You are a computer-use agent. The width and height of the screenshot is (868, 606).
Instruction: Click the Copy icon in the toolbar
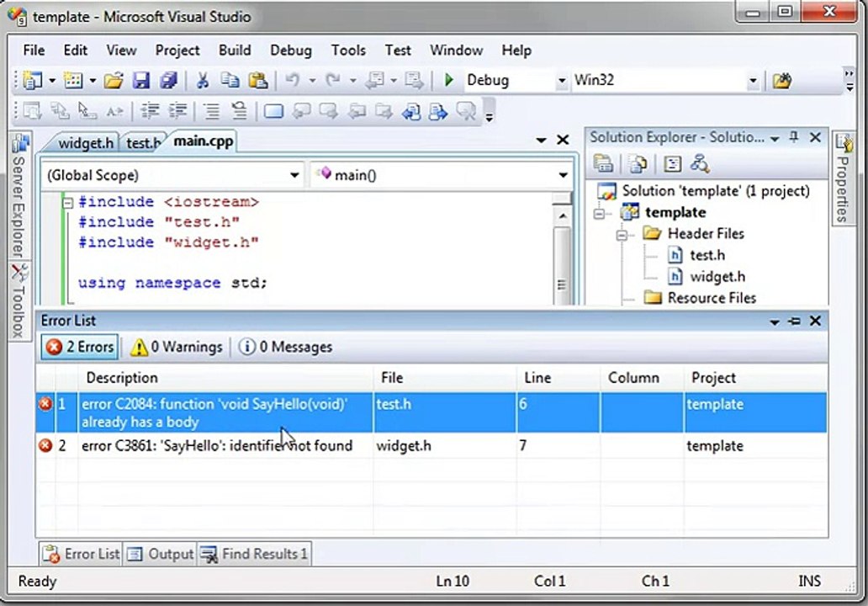point(230,81)
